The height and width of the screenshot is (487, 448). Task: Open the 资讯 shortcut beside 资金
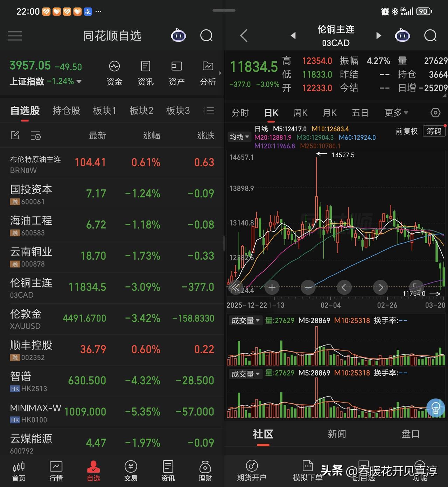(x=146, y=73)
